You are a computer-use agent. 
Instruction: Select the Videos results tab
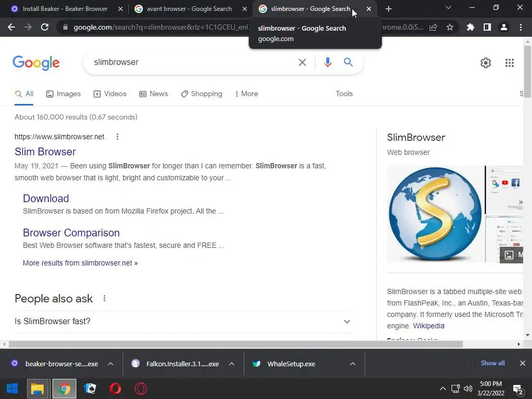110,94
